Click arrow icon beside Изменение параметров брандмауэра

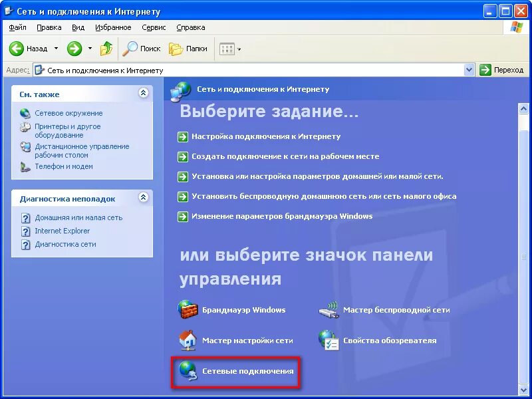[183, 217]
